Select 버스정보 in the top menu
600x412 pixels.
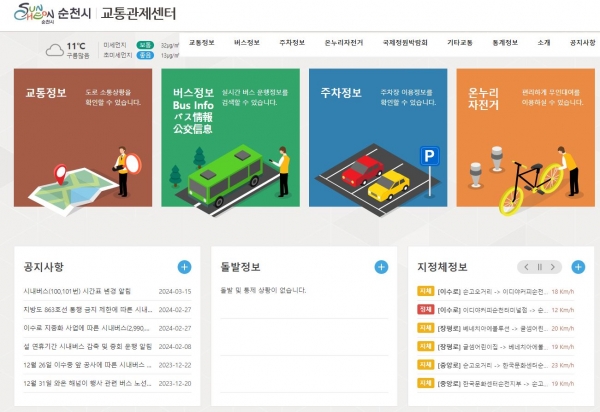coord(247,42)
